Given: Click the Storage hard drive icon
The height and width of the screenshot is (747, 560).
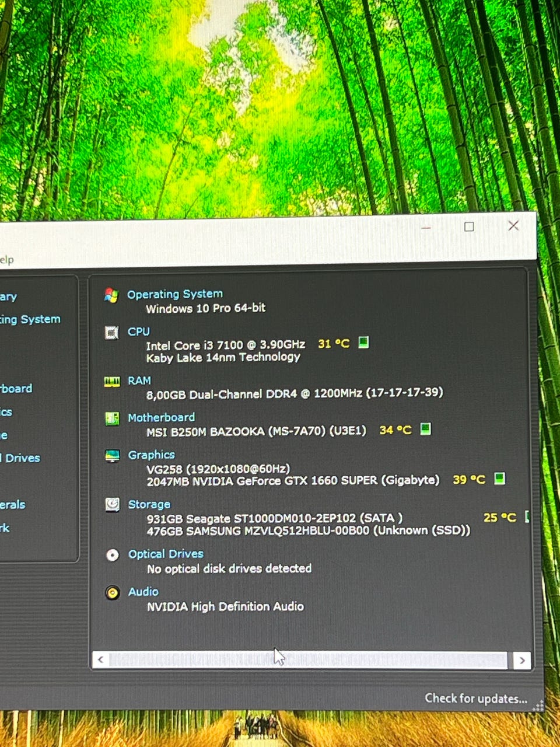Looking at the screenshot, I should point(112,505).
